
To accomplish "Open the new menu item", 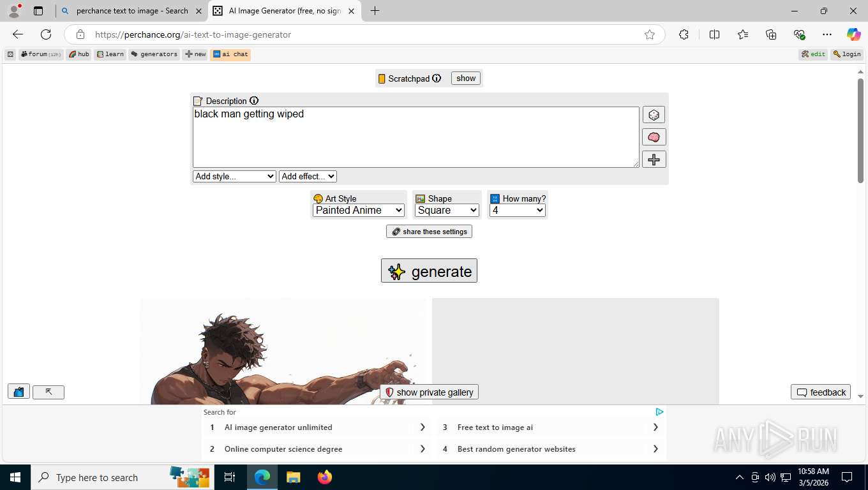I will [x=195, y=54].
